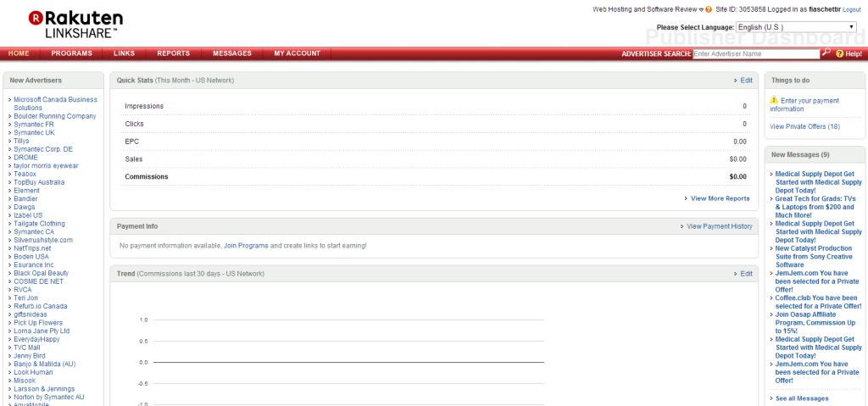Open Banjo & Matilda (AU) advertiser
Viewport: 868px width, 406px height.
pyautogui.click(x=45, y=364)
